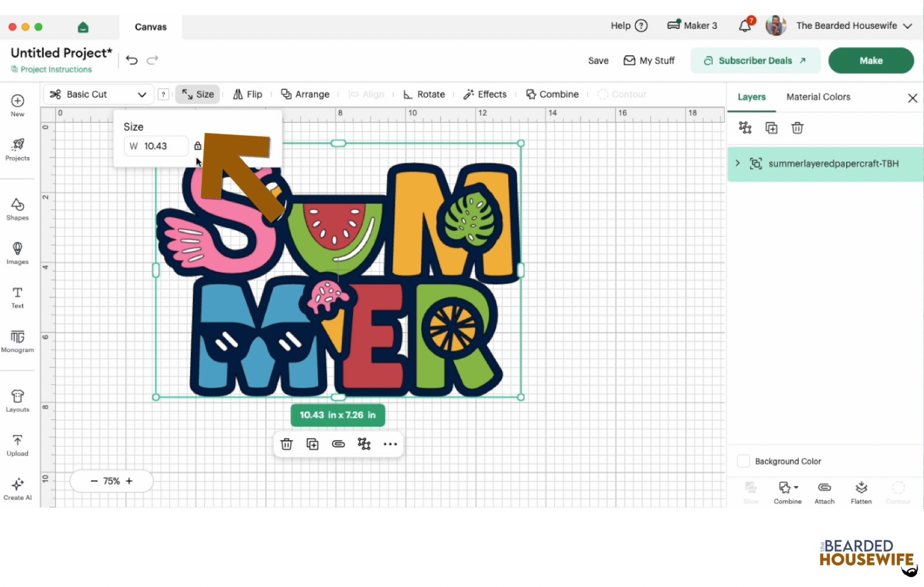This screenshot has height=587, width=924.
Task: Click the Save button
Action: pos(598,61)
